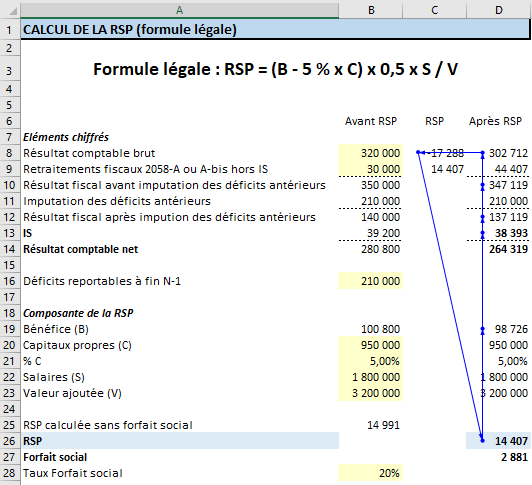Click the RSP result cell 14 407 in row 26
This screenshot has height=485, width=532.
coord(498,441)
